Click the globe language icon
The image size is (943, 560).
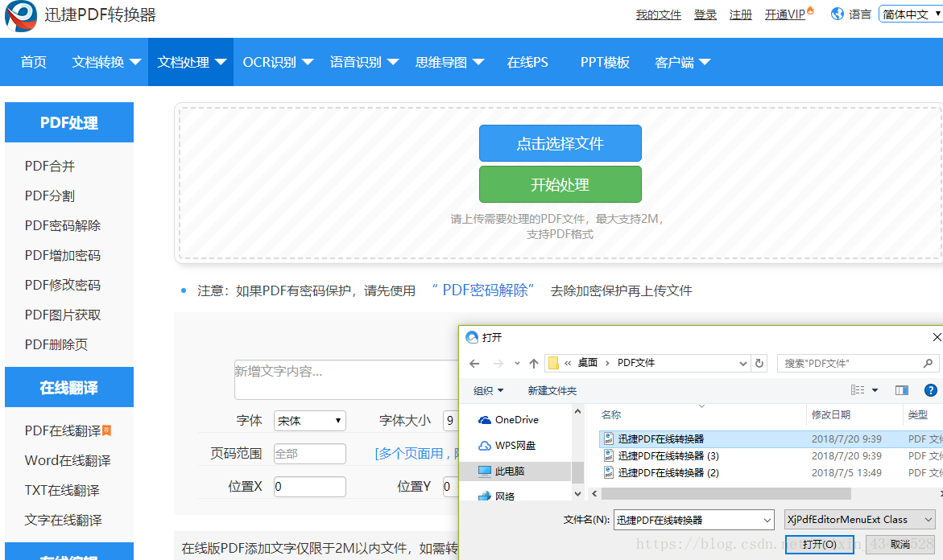coord(838,14)
